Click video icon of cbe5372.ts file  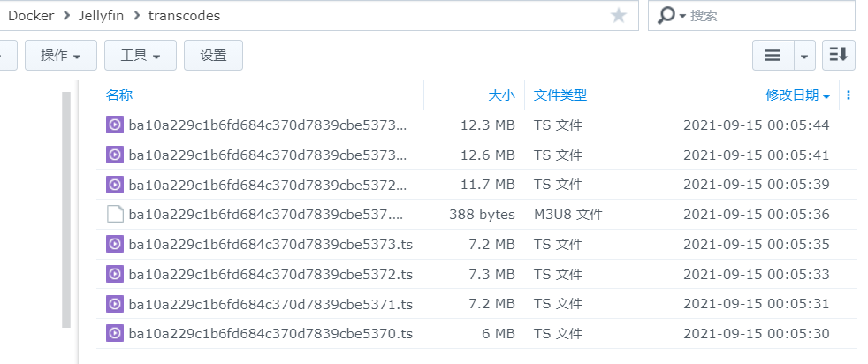tap(115, 274)
